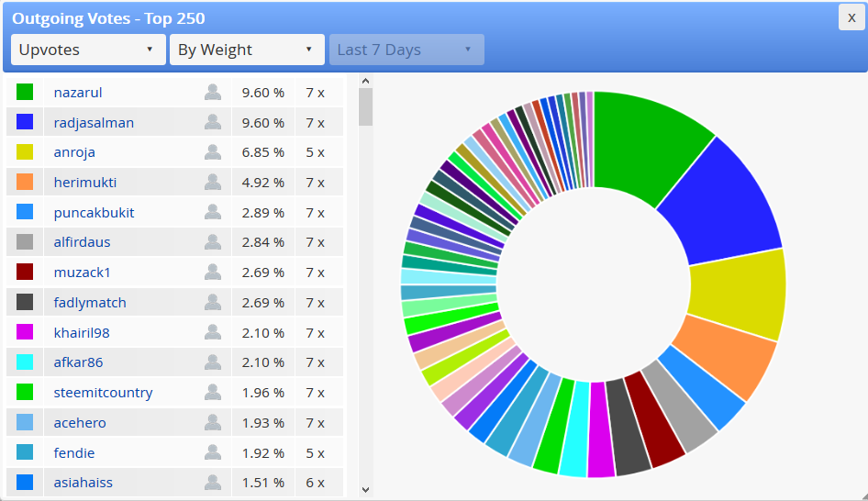868x501 pixels.
Task: Select the profile icon next to alfirdaus
Action: pos(213,242)
